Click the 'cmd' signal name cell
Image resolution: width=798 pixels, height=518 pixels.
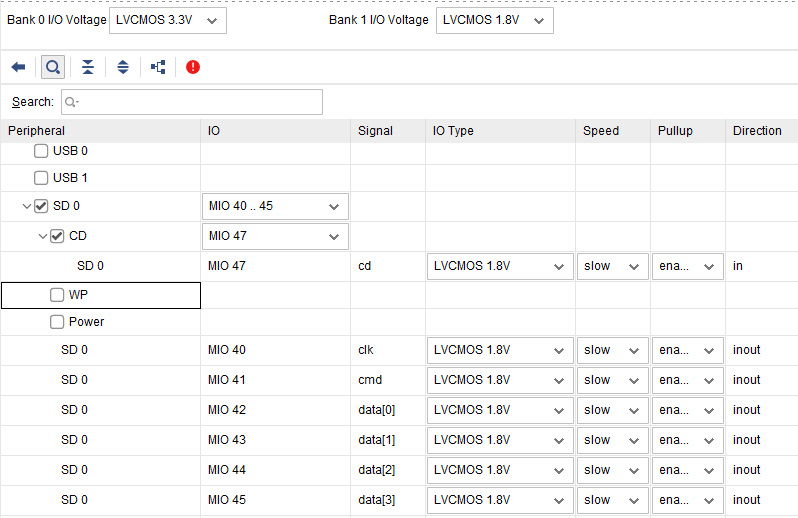[388, 380]
